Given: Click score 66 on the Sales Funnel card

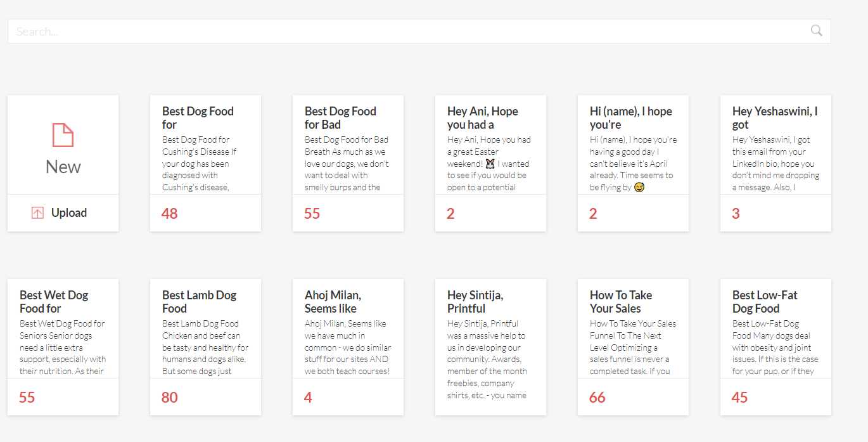Looking at the screenshot, I should point(597,398).
